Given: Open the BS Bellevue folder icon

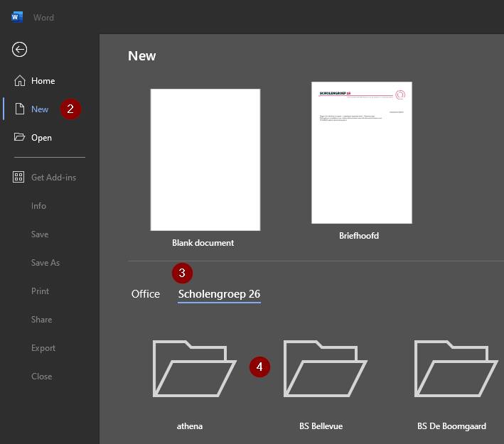Looking at the screenshot, I should (326, 369).
